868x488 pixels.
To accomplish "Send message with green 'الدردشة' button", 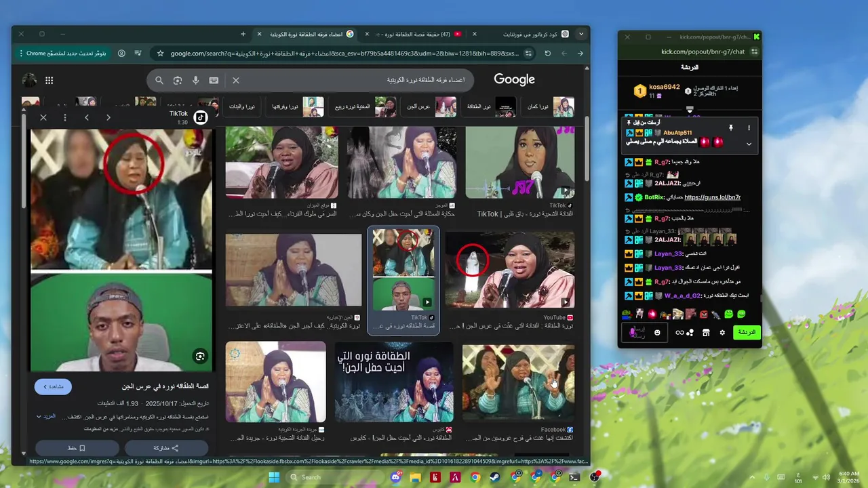I will [746, 332].
